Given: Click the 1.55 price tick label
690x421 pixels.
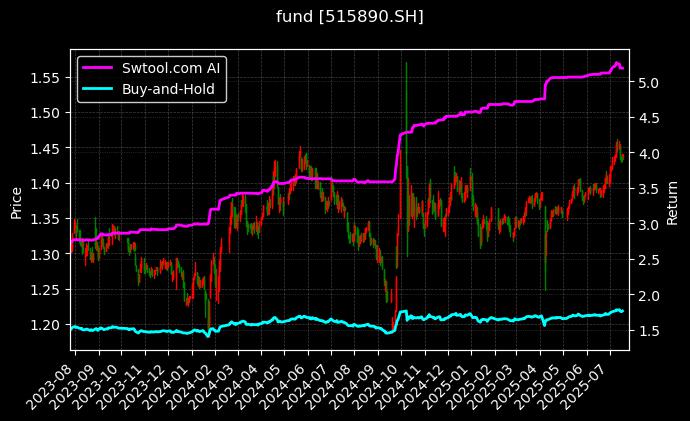Looking at the screenshot, I should 46,77.
